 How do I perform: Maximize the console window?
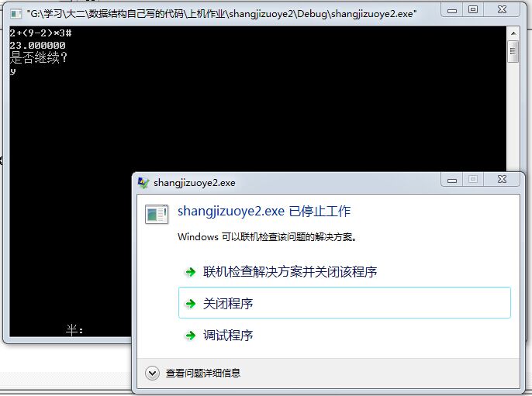pyautogui.click(x=473, y=10)
